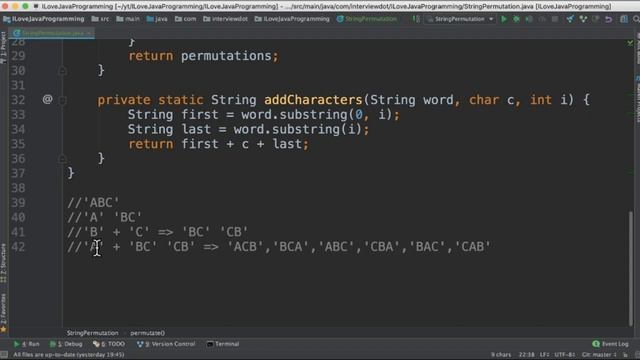640x360 pixels.
Task: Click the fold end marker at line 30
Action: click(62, 71)
